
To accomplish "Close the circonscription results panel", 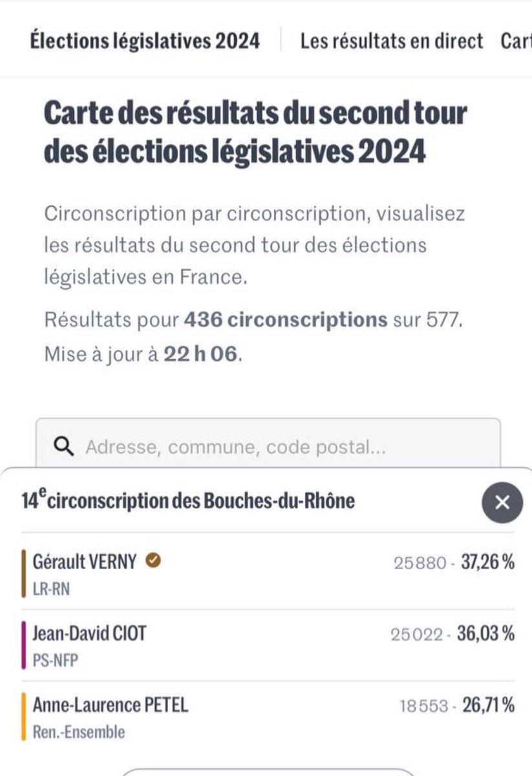I will point(502,502).
